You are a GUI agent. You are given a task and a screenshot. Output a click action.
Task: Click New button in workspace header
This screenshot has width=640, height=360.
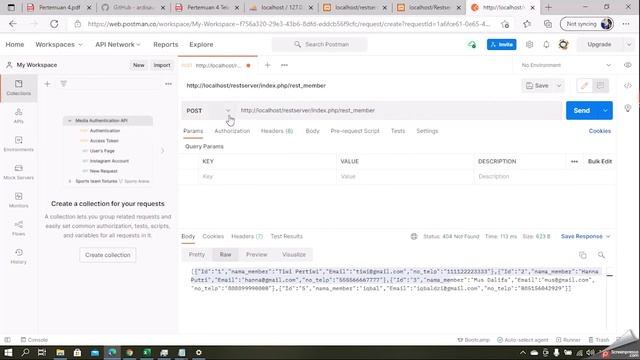[x=138, y=65]
